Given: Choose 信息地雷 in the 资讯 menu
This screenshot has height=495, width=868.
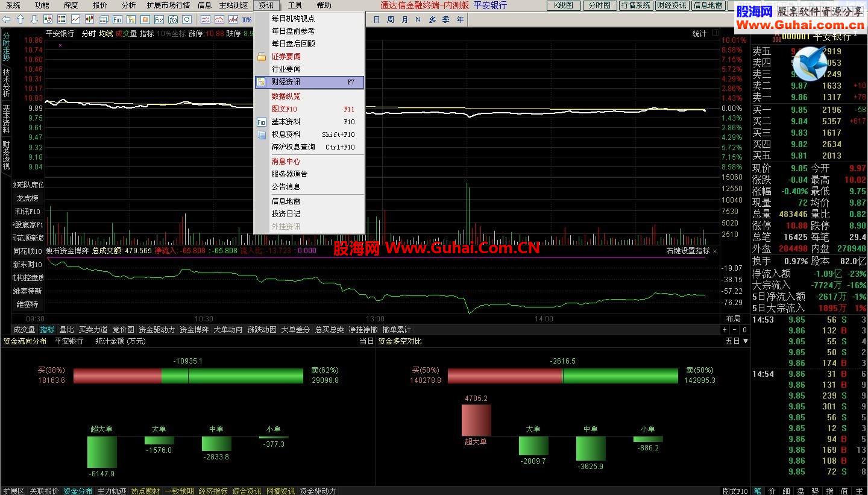Looking at the screenshot, I should [x=309, y=201].
